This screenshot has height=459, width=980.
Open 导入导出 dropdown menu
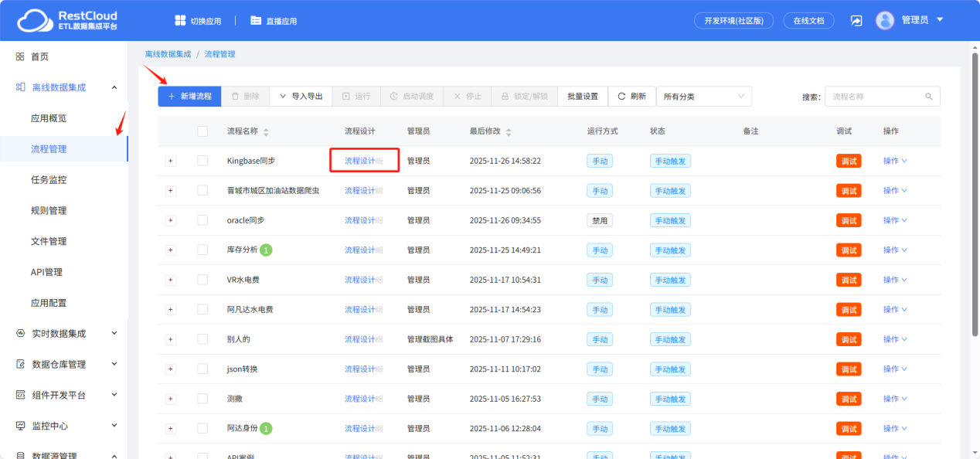301,97
